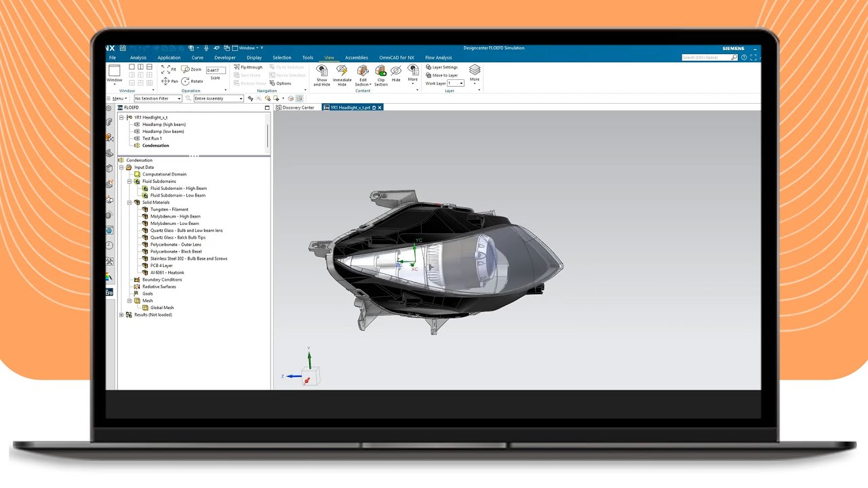Click the search magnifier icon

coord(734,58)
